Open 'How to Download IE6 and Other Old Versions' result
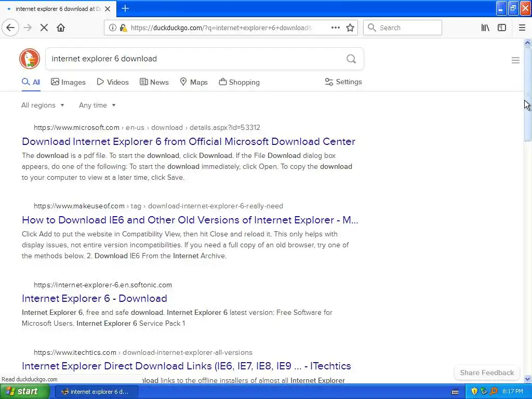 coord(190,220)
